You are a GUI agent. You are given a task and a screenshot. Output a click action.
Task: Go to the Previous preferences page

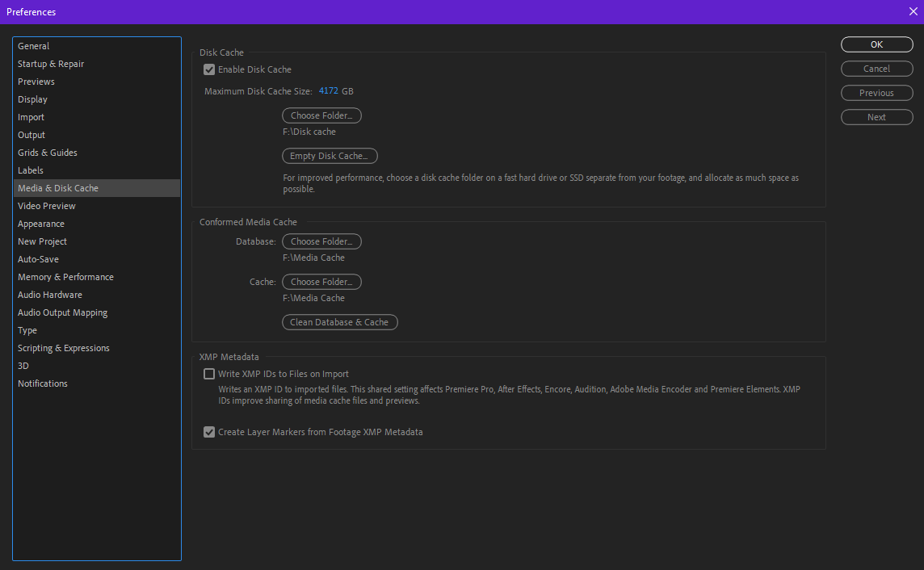point(876,92)
